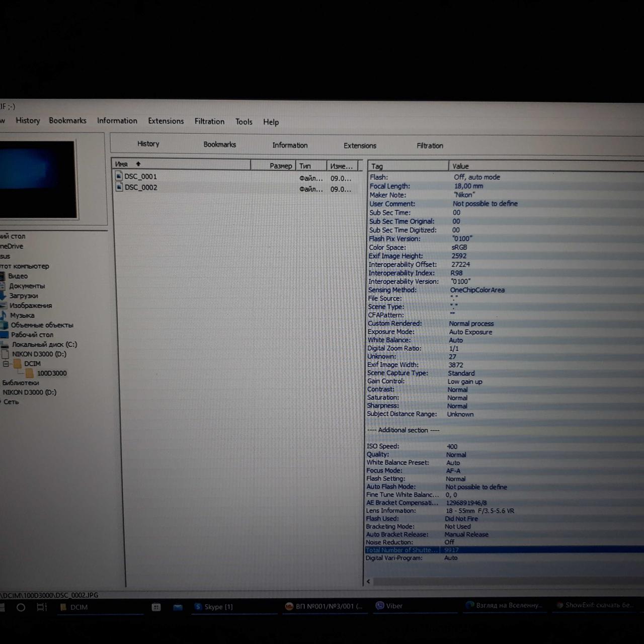
Task: Click the DSC_0001 file icon
Action: [119, 176]
